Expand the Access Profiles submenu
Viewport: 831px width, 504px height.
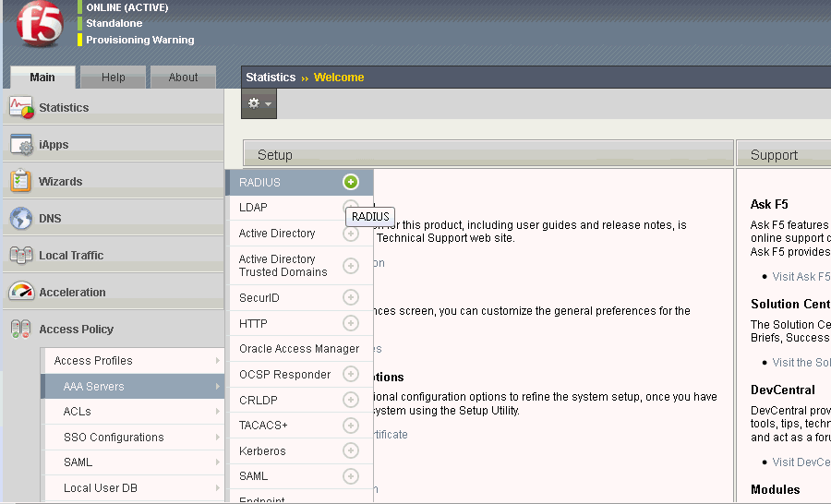click(133, 361)
